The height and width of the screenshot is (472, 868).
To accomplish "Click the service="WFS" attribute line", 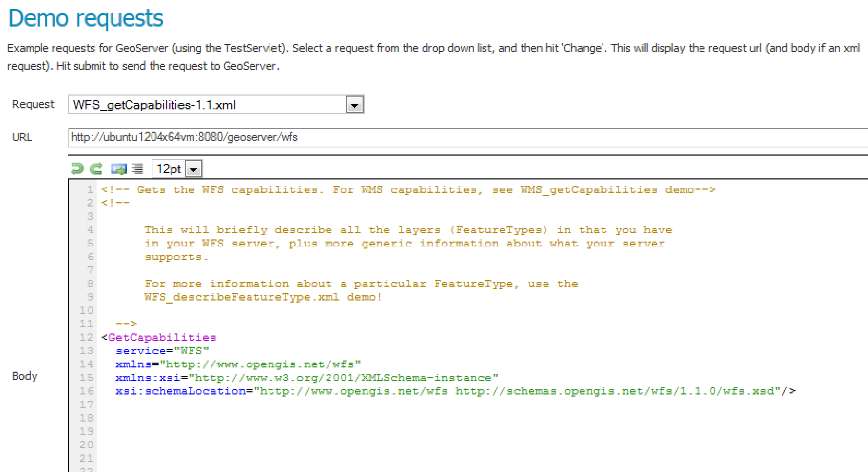I will pos(162,351).
